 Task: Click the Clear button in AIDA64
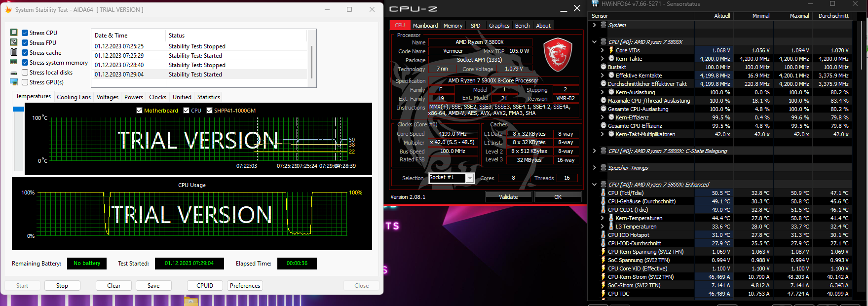click(114, 286)
